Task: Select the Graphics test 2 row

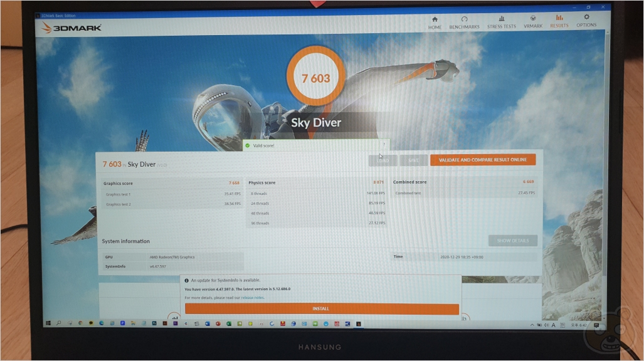Action: click(172, 204)
